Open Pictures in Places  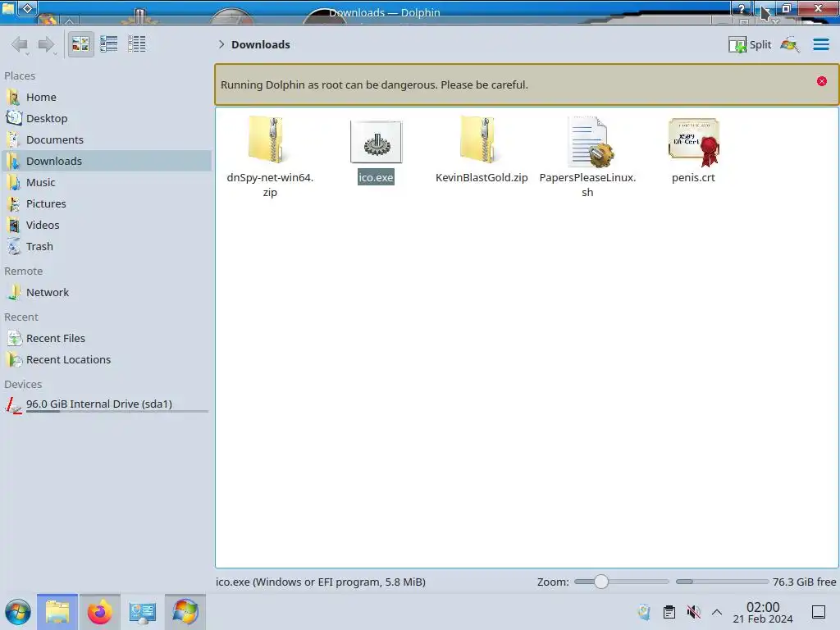pos(106,204)
